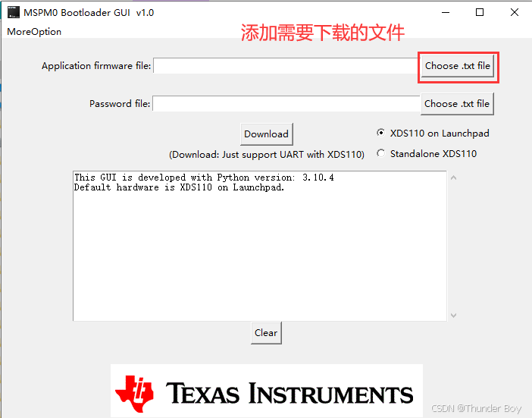Click the Texas Instruments logo banner

point(266,391)
